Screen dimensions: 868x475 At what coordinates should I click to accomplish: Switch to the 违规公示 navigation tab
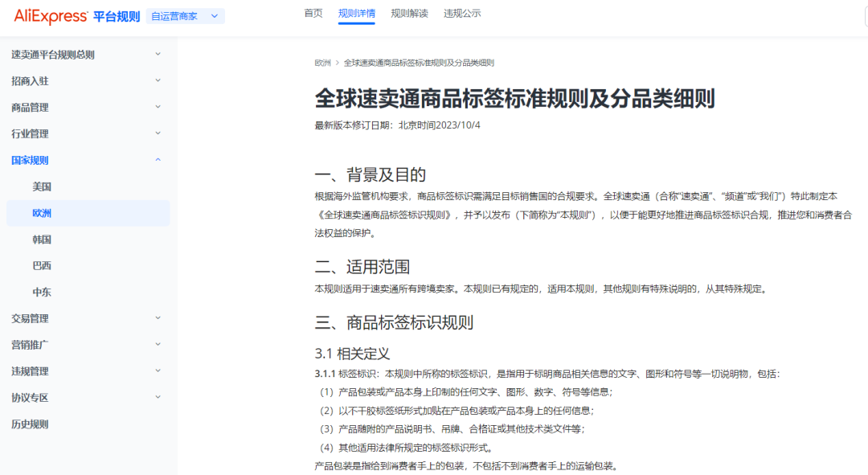pyautogui.click(x=461, y=13)
